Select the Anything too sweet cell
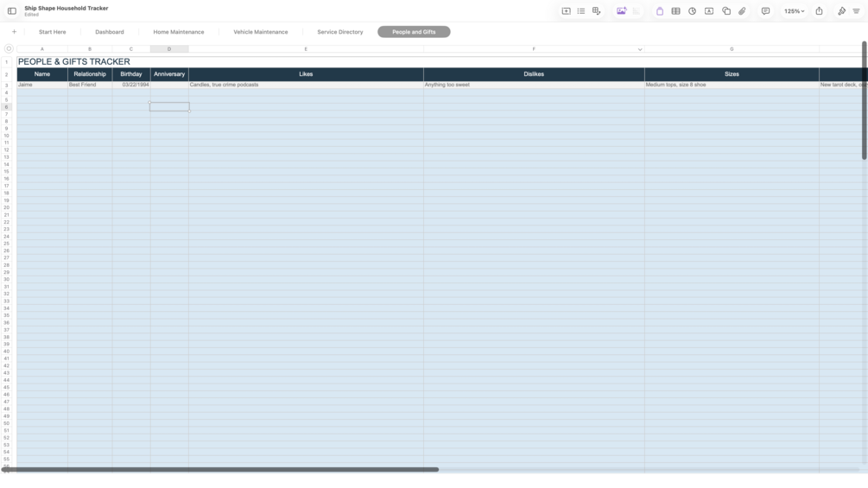 (x=534, y=86)
